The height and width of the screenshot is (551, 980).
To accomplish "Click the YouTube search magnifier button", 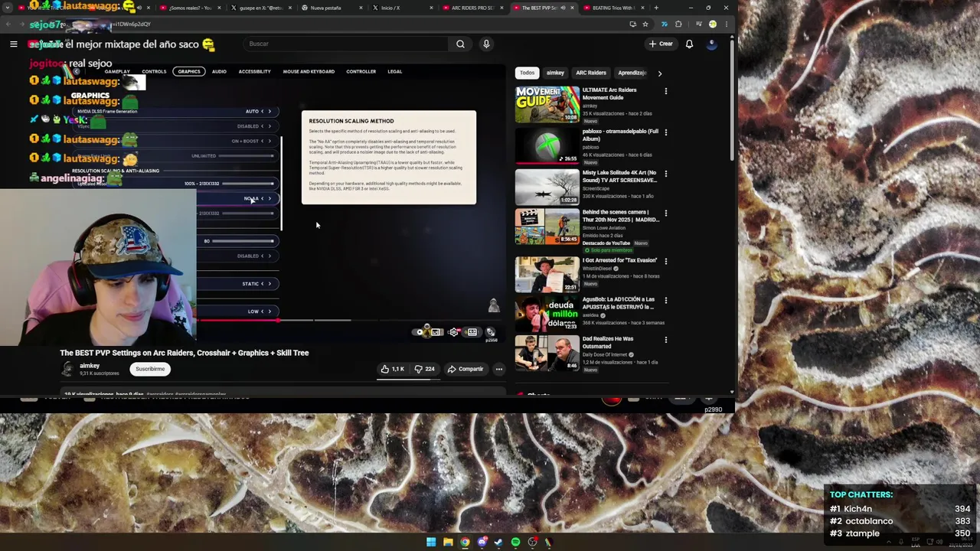I will pos(460,44).
